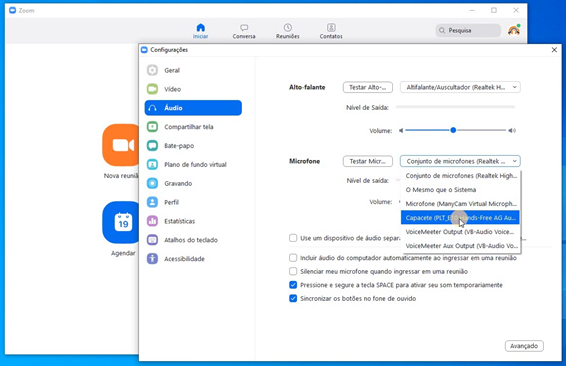Image resolution: width=566 pixels, height=366 pixels.
Task: Click the Iniciar home icon
Action: coord(201,27)
